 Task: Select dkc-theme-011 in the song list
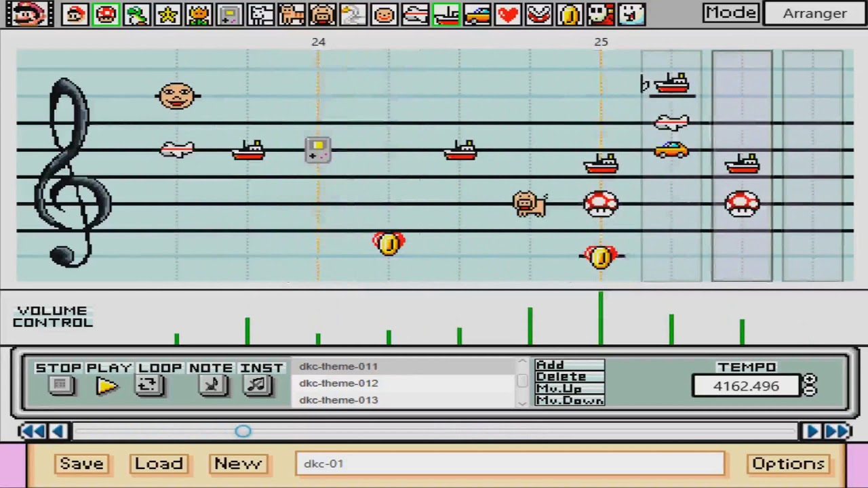[x=404, y=366]
